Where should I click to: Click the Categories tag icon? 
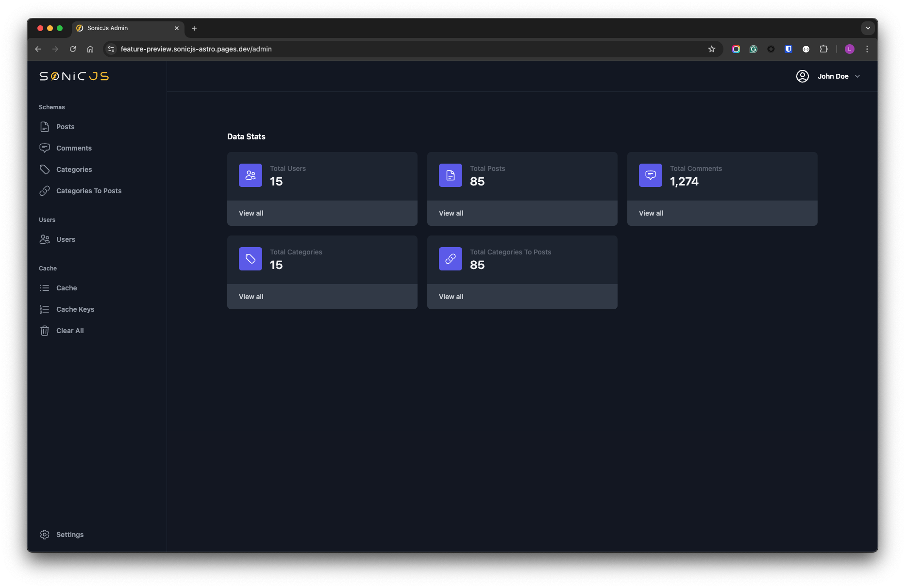pos(45,169)
